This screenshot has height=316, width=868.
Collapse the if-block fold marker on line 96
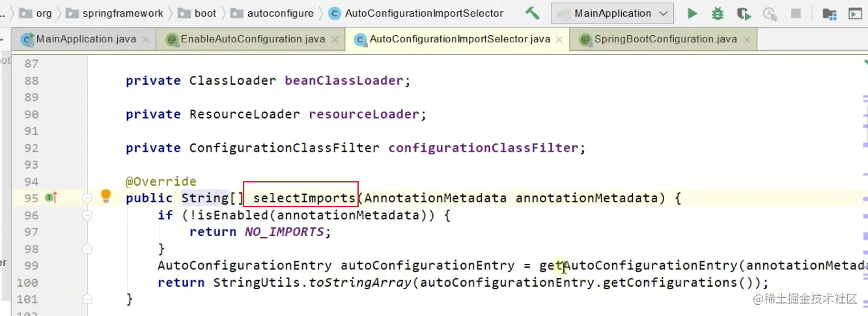coord(87,214)
